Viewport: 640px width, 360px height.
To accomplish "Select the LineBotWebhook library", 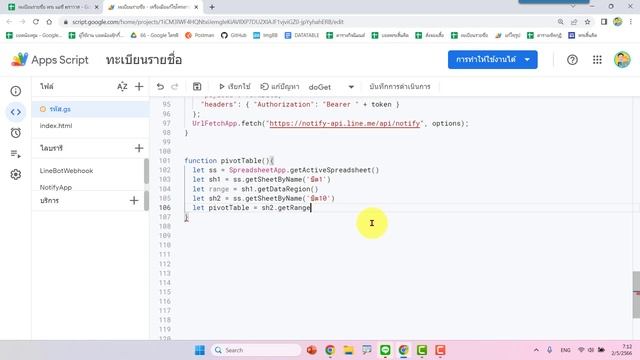I will (66, 171).
